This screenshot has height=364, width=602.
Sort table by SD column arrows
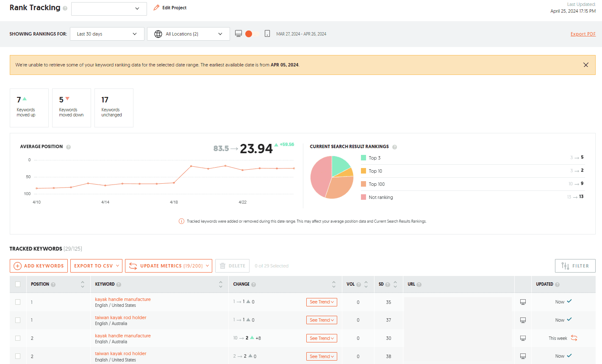(x=395, y=284)
